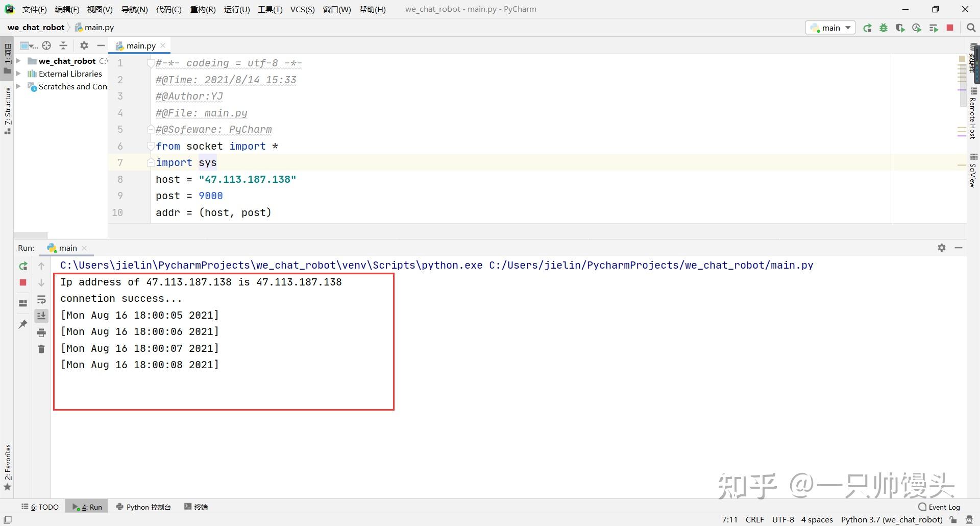
Task: Stop the running program
Action: [x=950, y=28]
